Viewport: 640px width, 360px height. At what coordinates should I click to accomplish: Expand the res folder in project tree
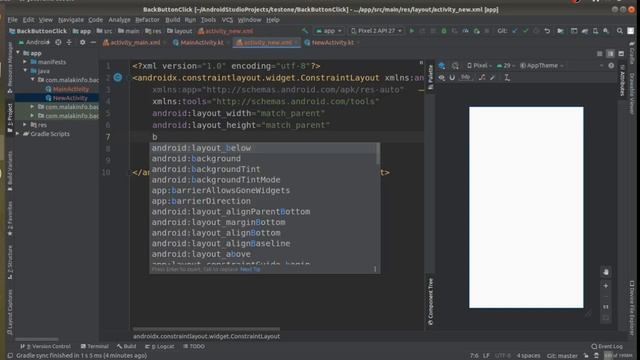[x=25, y=125]
